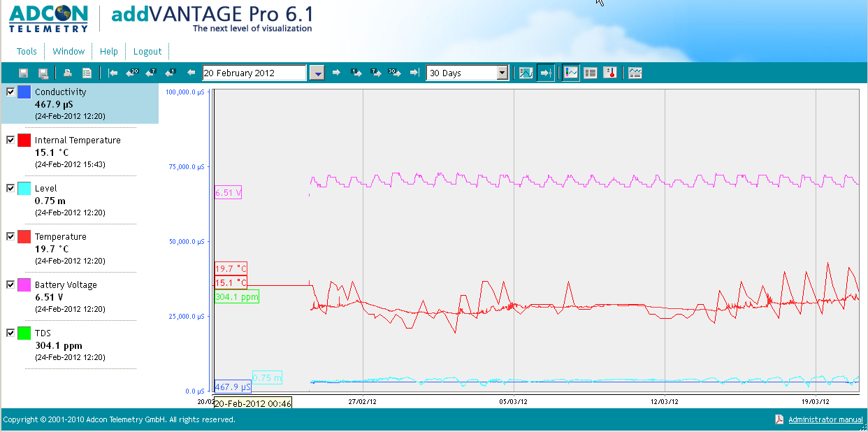Uncheck the Temperature series checkbox
The width and height of the screenshot is (868, 432).
[x=10, y=236]
